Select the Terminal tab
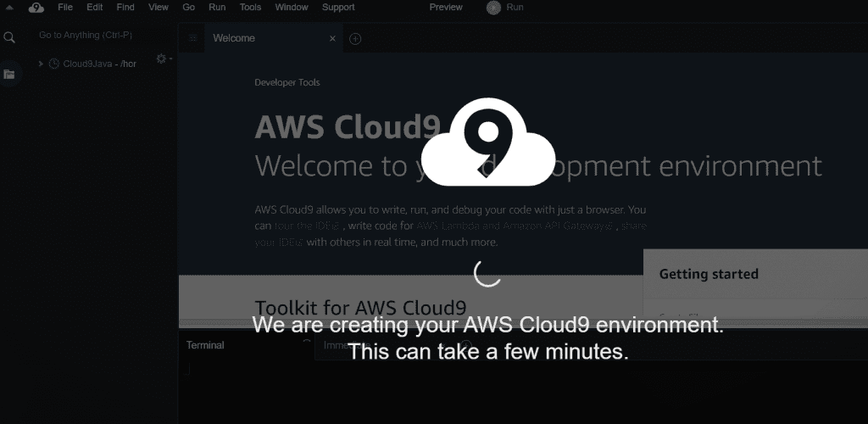868x424 pixels. tap(205, 345)
